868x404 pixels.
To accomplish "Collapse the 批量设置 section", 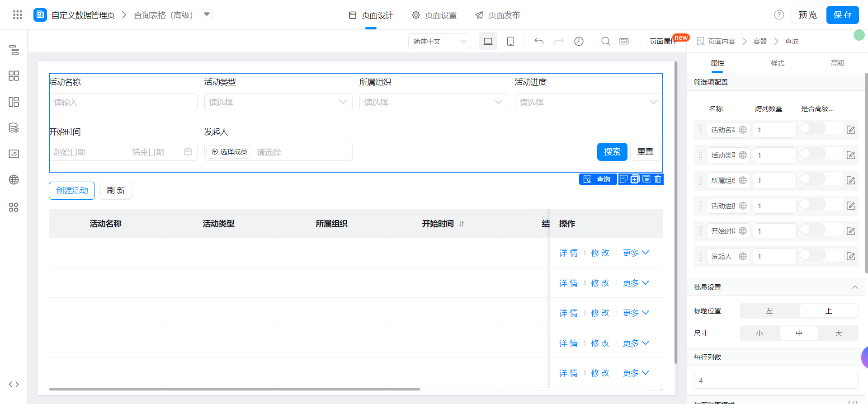I will [x=855, y=287].
